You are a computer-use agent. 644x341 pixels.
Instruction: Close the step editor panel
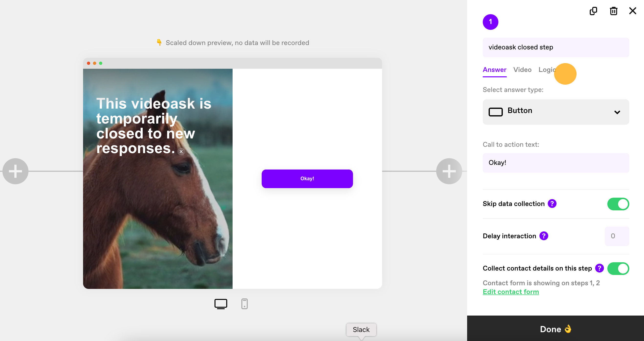pos(633,11)
